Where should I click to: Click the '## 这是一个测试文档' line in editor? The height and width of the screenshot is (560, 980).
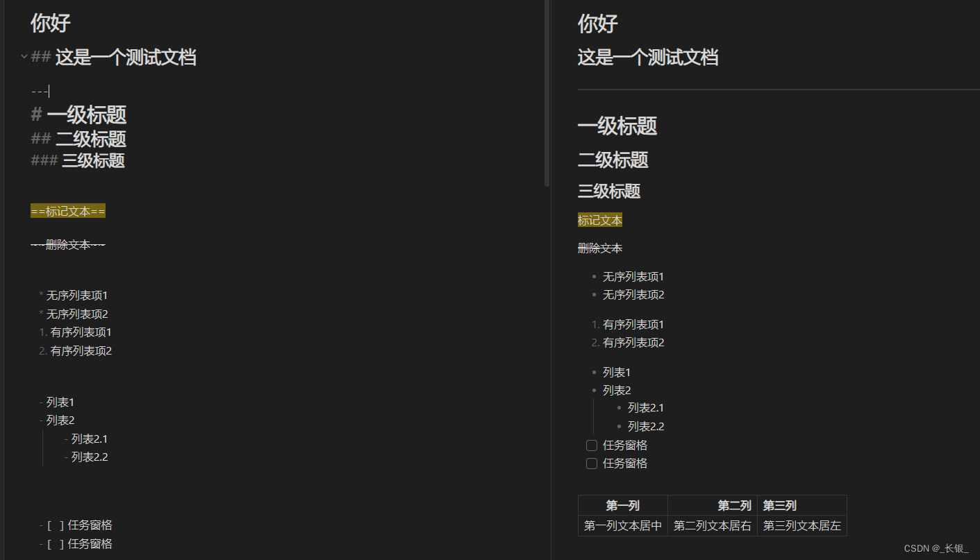[113, 57]
